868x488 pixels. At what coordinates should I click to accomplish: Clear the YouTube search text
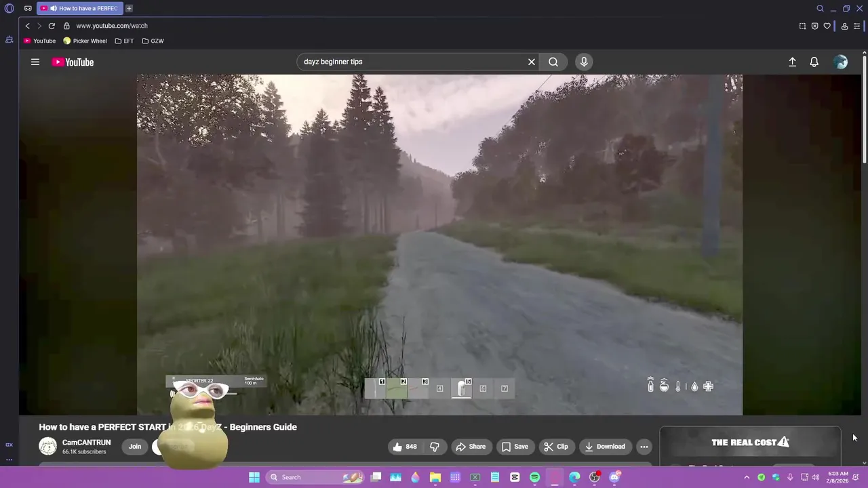tap(532, 62)
